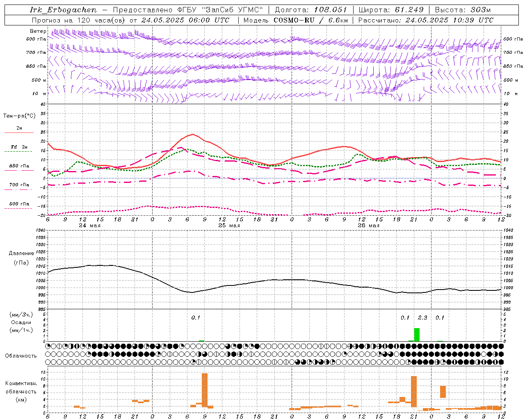Click the Рассчитано: 24.05.2025 10:39 UTC text
Viewport: 525px width, 420px height.
pyautogui.click(x=426, y=20)
